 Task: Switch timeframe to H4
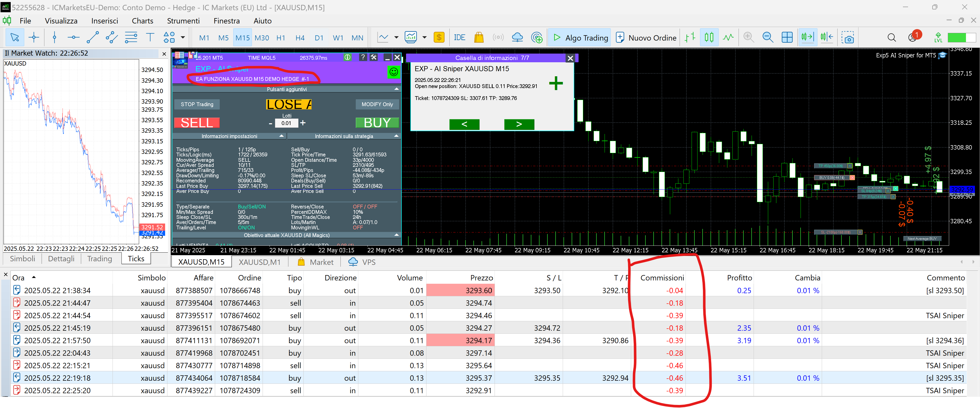(300, 38)
